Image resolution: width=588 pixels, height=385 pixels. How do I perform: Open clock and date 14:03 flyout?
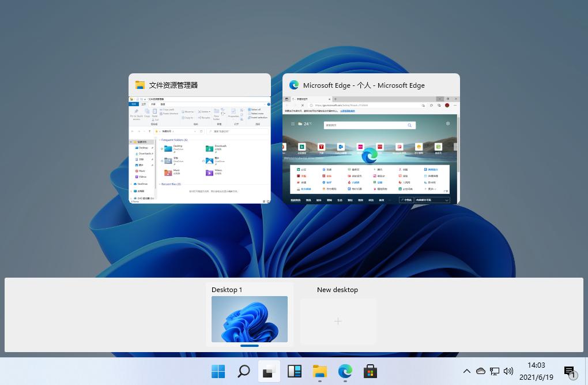(536, 371)
